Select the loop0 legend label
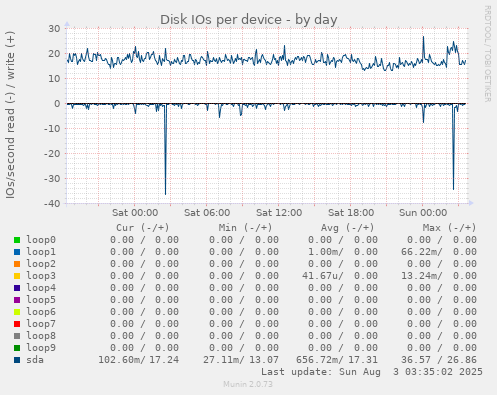Screen dimensions: 497x395 click(41, 240)
